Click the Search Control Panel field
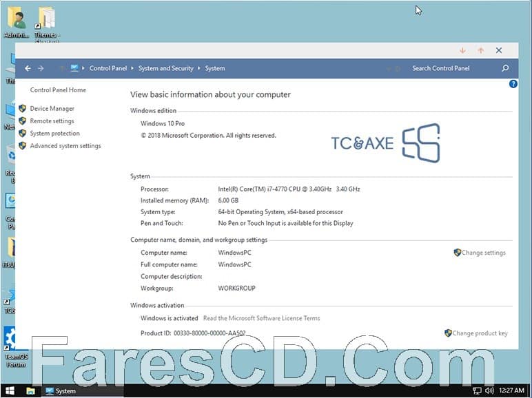The height and width of the screenshot is (398, 532). [441, 68]
